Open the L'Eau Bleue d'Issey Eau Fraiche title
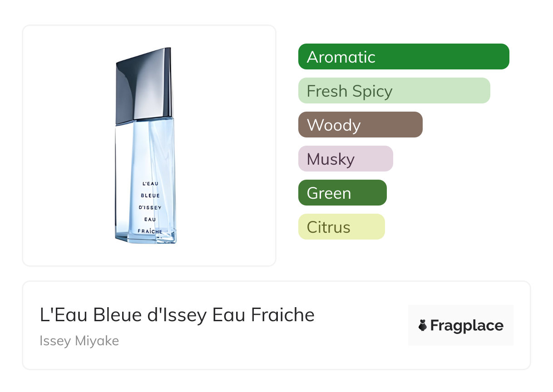Image resolution: width=553 pixels, height=392 pixels. pos(177,315)
